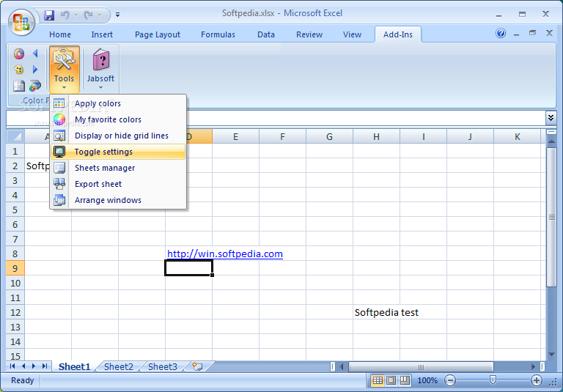Screen dimensions: 563x392
Task: Select row 12 header
Action: (15, 312)
